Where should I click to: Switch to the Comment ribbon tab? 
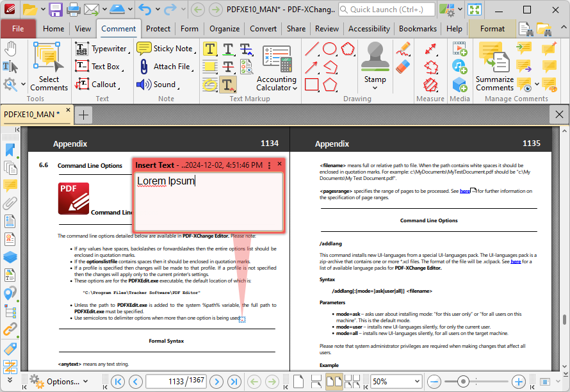click(x=118, y=28)
